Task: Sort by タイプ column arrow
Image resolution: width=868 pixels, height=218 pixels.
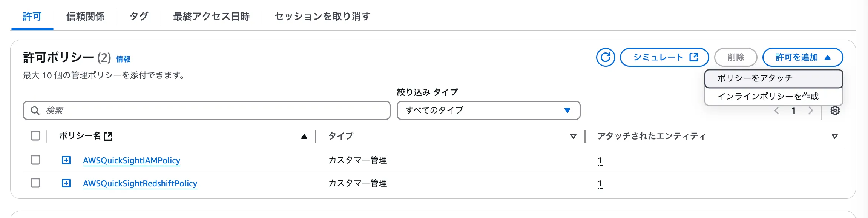Action: 573,137
